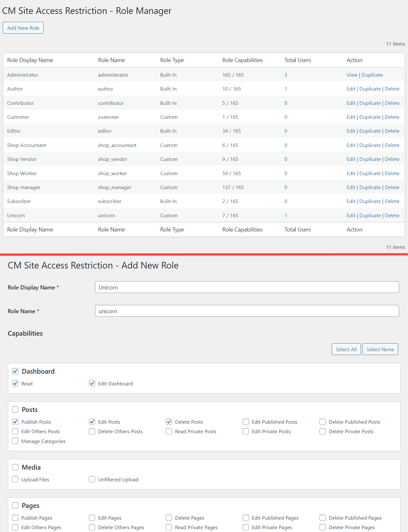Image resolution: width=408 pixels, height=532 pixels.
Task: Click the Add New Role button
Action: point(23,28)
